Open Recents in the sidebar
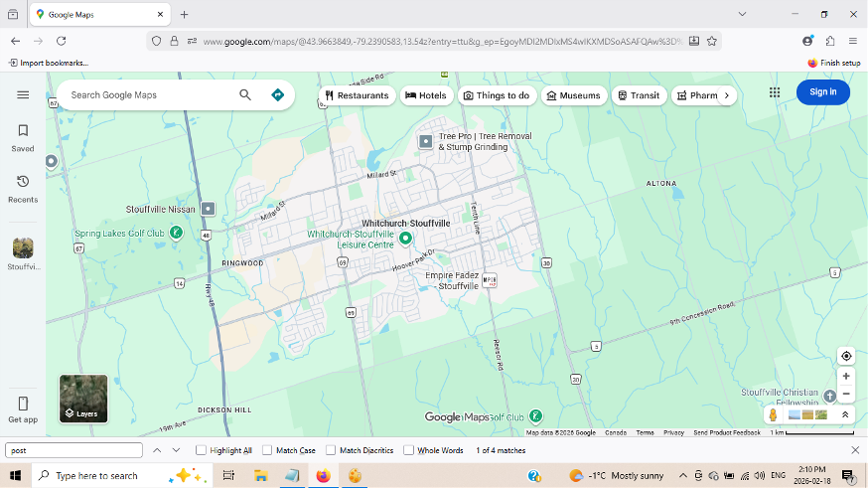 coord(23,188)
